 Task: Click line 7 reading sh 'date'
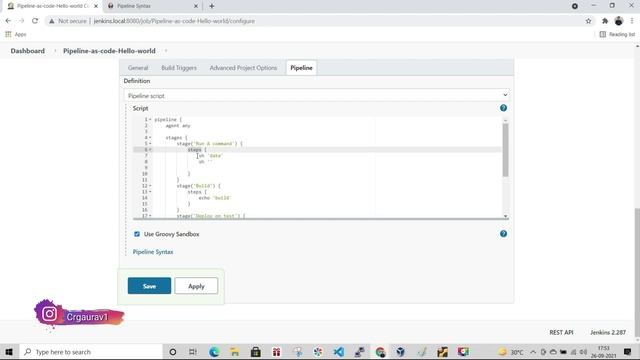coord(210,156)
